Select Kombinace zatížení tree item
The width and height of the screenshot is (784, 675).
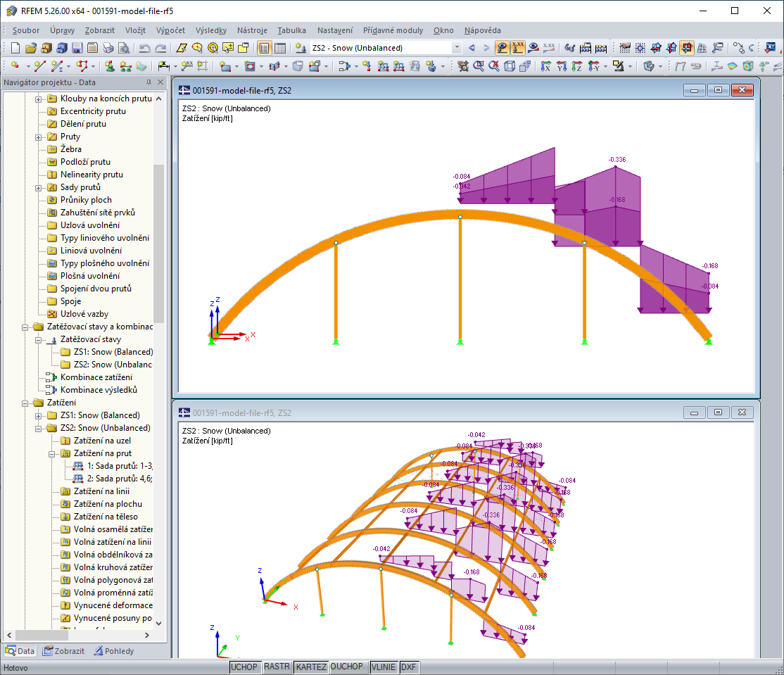pos(96,377)
